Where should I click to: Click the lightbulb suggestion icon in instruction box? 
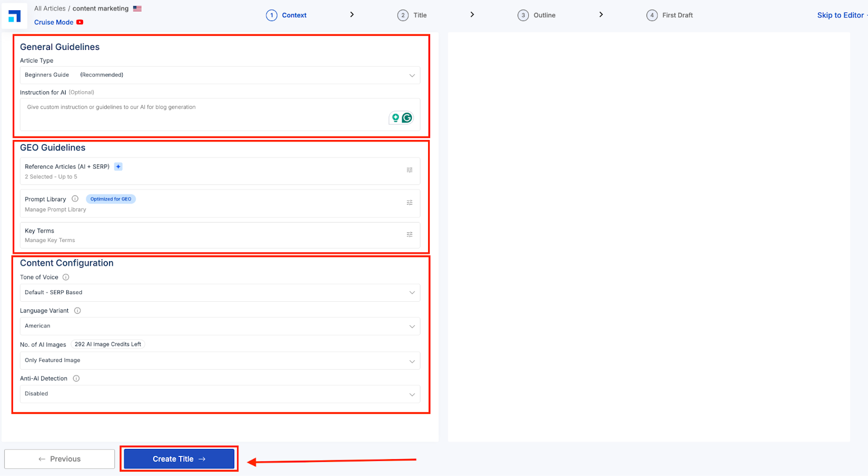(395, 118)
